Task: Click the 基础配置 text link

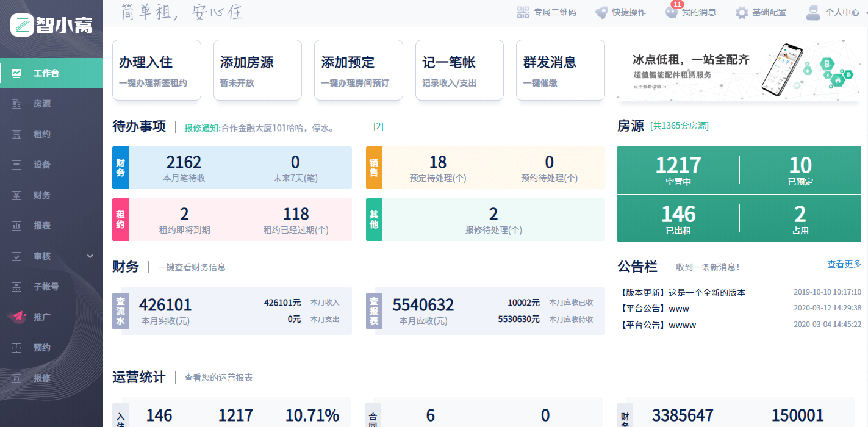Action: (769, 12)
